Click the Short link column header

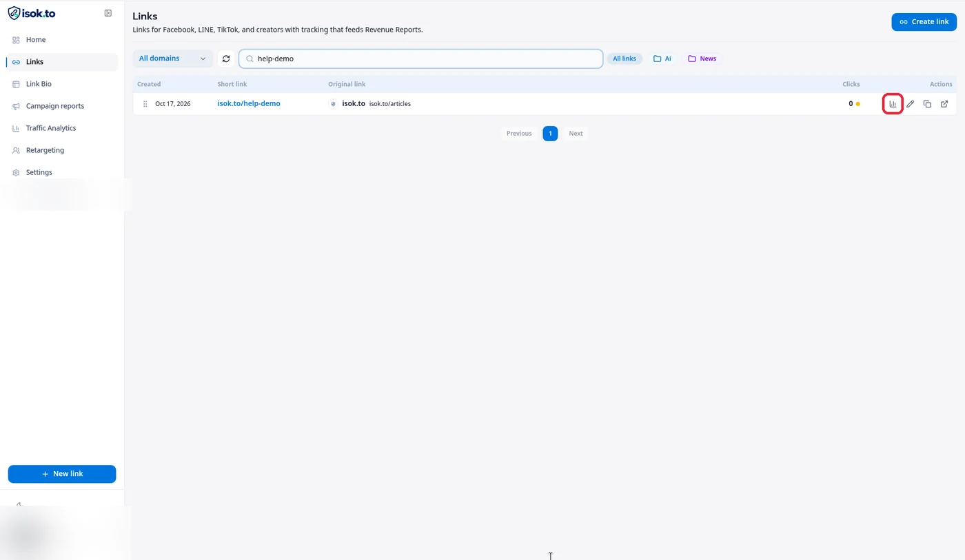tap(232, 84)
